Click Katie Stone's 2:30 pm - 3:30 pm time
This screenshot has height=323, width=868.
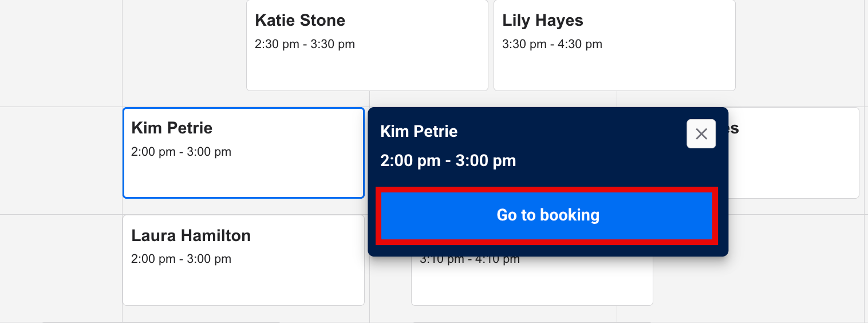(305, 44)
